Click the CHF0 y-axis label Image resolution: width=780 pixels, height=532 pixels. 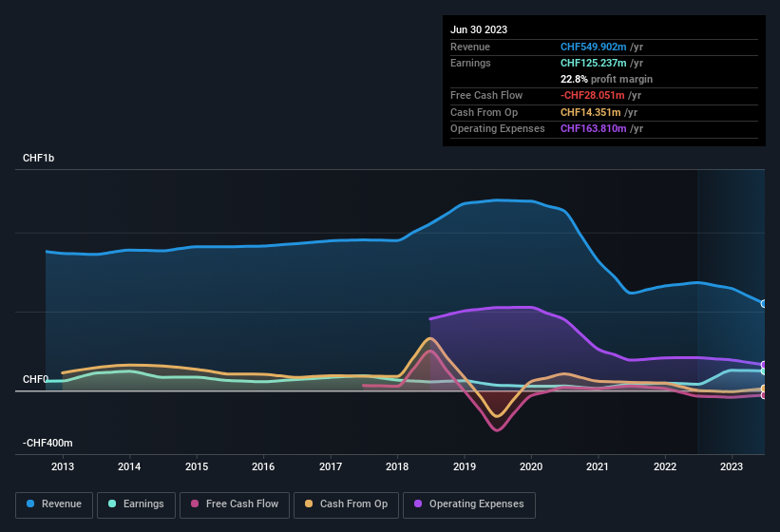click(x=35, y=379)
